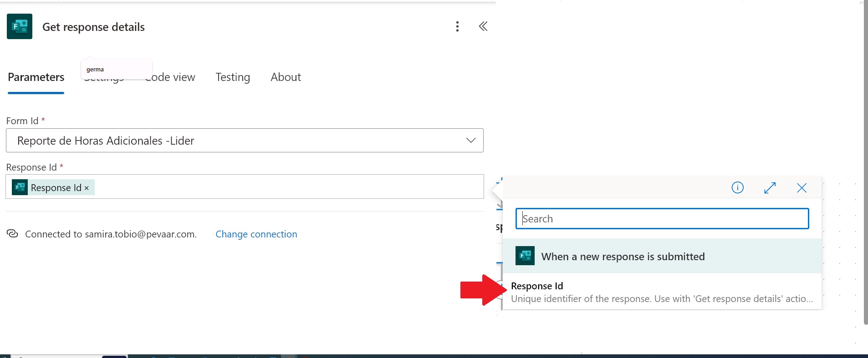Click the Forms icon beside the trigger name
This screenshot has width=868, height=358.
tap(525, 256)
